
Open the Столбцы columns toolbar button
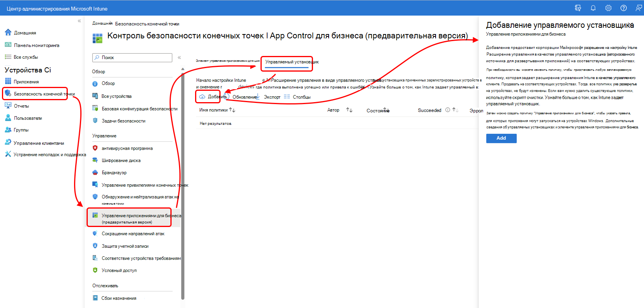pyautogui.click(x=297, y=97)
